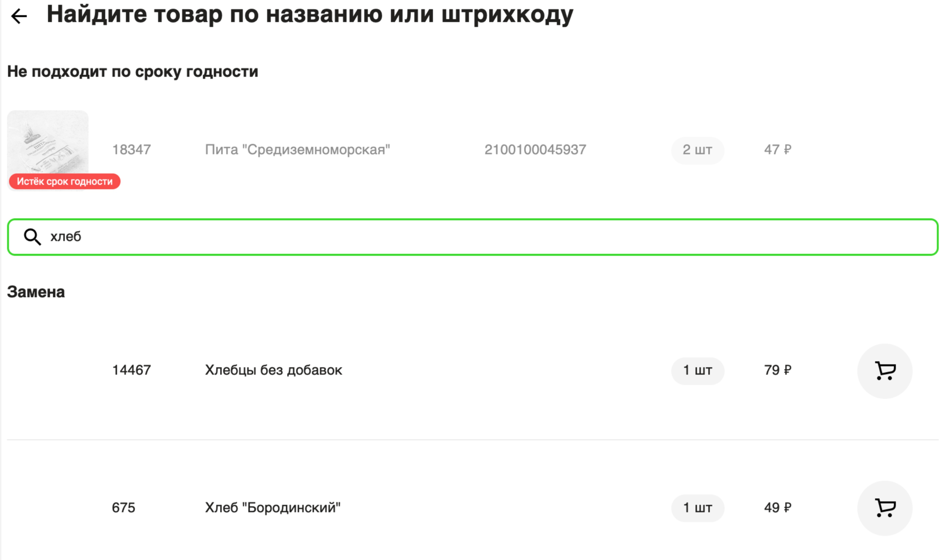
Task: Click the magnifier icon in search bar
Action: point(32,237)
